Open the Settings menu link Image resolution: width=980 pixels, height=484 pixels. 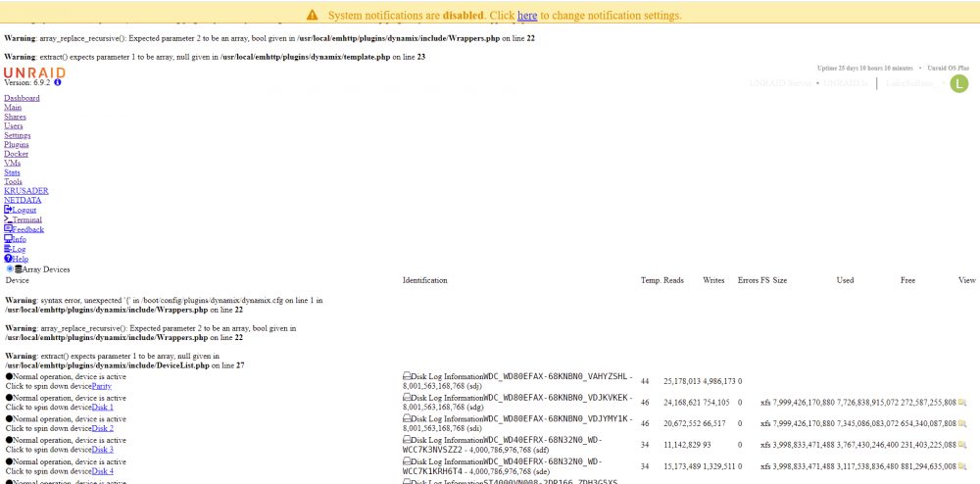pos(18,135)
